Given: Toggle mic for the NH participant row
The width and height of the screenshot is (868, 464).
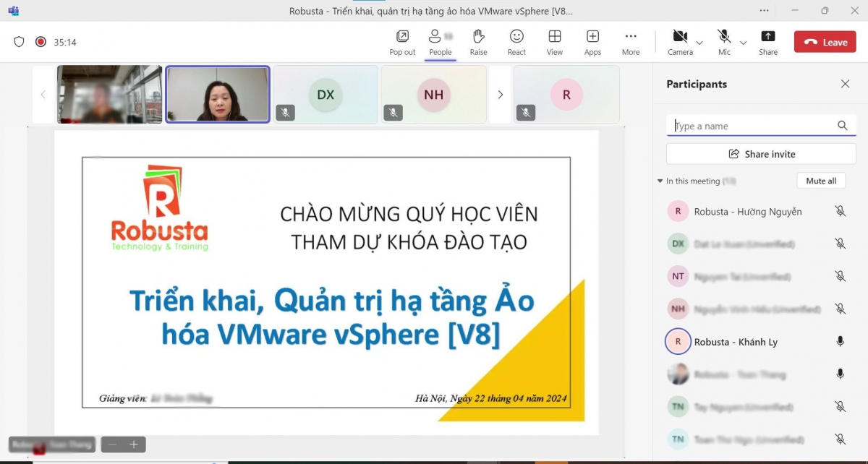Looking at the screenshot, I should coord(840,309).
